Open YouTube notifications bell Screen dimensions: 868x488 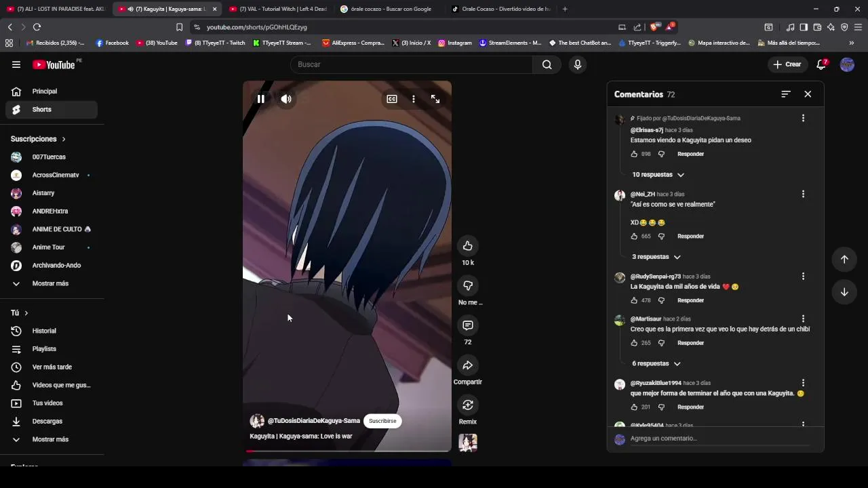821,64
